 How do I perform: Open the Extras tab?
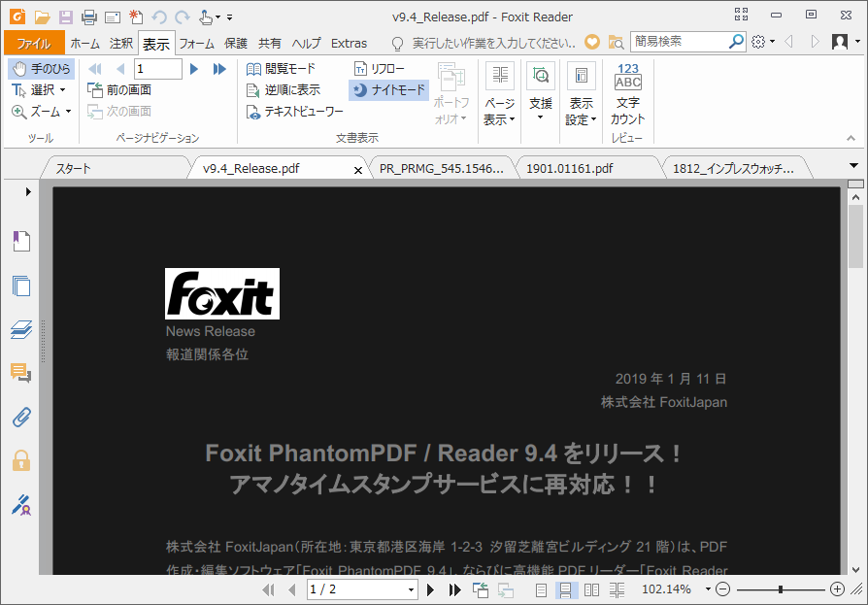click(349, 43)
